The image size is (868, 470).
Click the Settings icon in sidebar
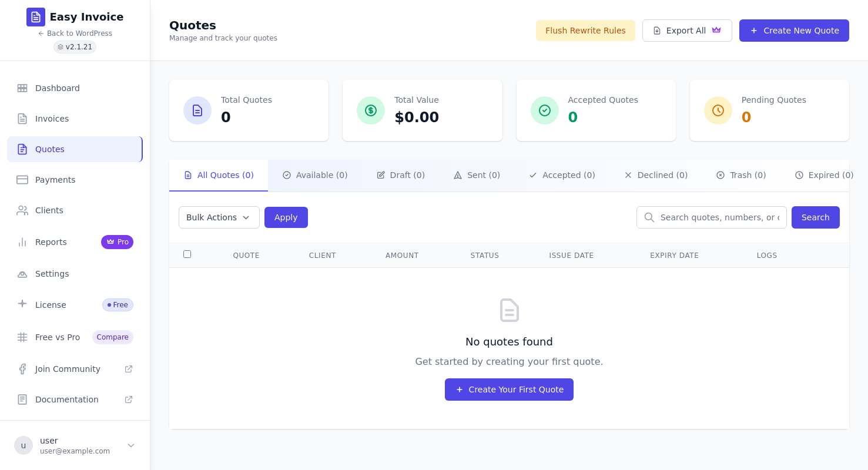(22, 274)
